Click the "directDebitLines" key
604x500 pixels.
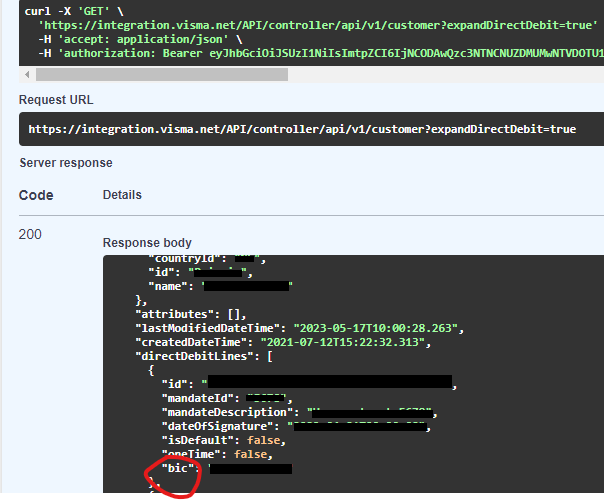[195, 356]
